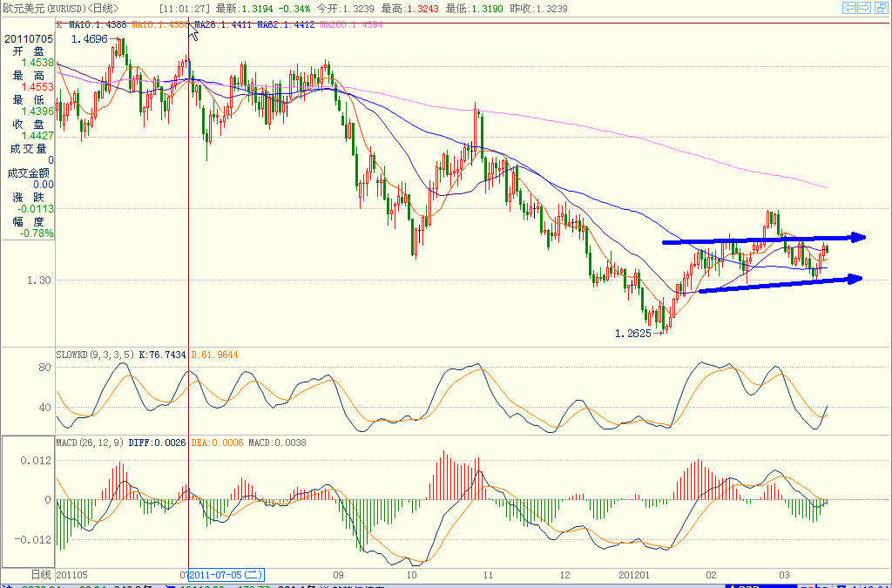Click the 最低 value 1.4396 in info panel
The image size is (892, 588).
[37, 111]
